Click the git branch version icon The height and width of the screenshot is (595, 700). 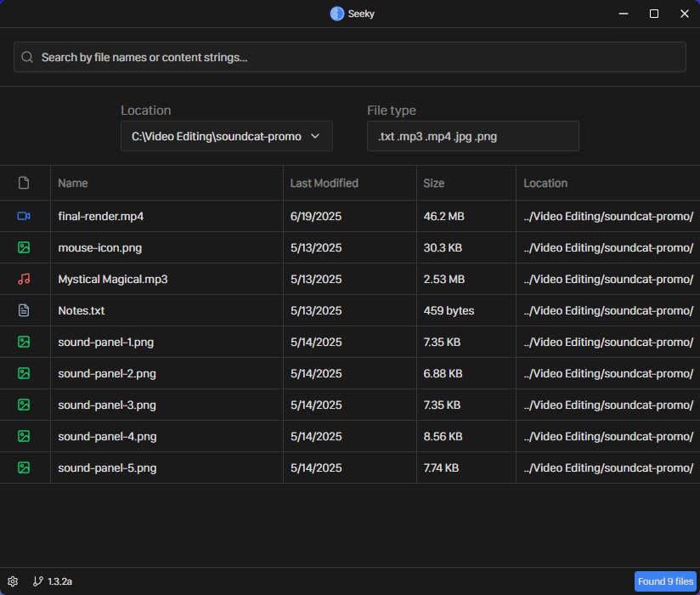click(x=38, y=581)
